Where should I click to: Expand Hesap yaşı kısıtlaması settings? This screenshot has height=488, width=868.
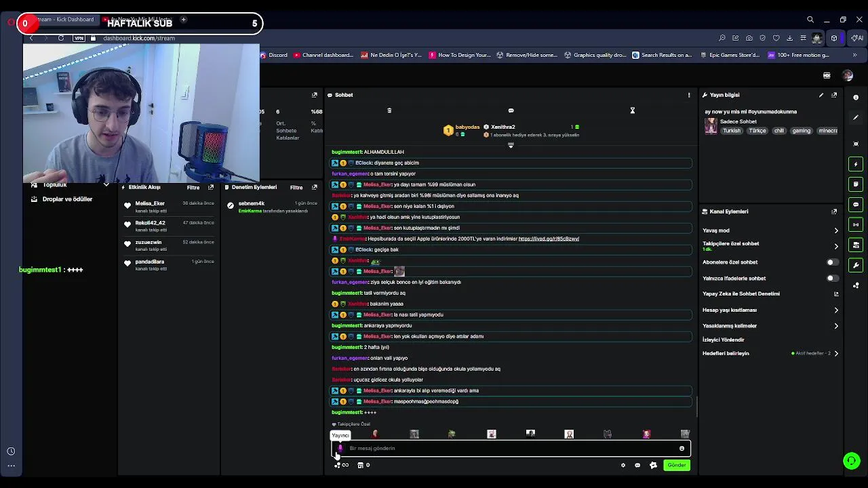pos(836,310)
